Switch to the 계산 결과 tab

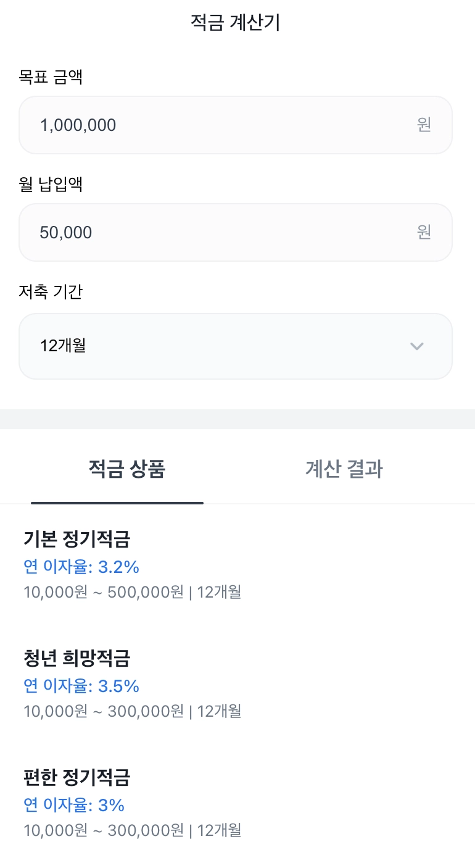(x=344, y=469)
